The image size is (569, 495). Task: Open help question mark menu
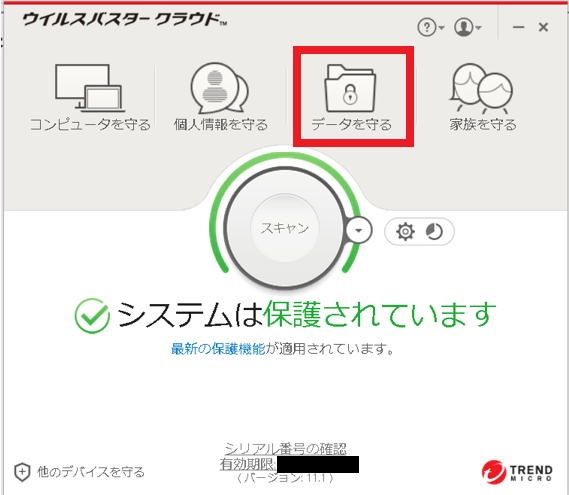pyautogui.click(x=430, y=27)
